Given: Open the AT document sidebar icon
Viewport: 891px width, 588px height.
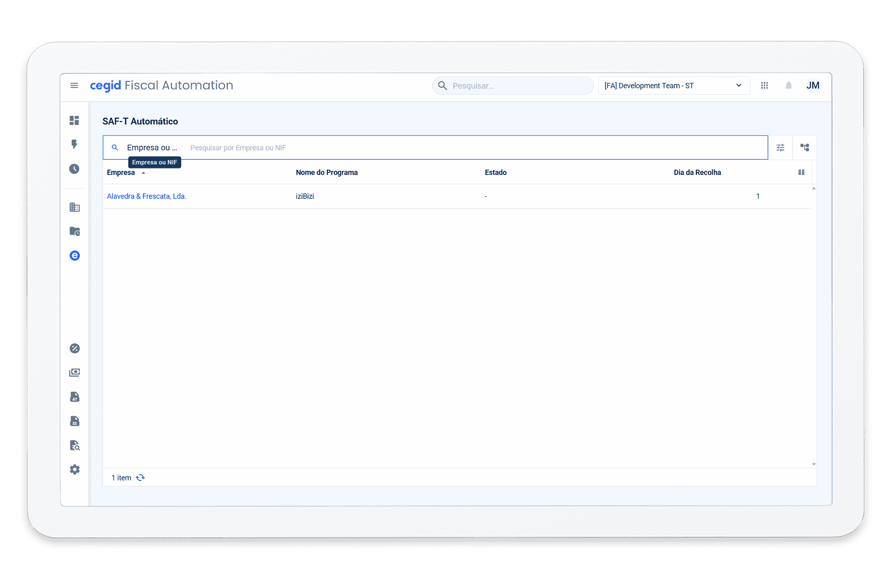Looking at the screenshot, I should coord(74,397).
